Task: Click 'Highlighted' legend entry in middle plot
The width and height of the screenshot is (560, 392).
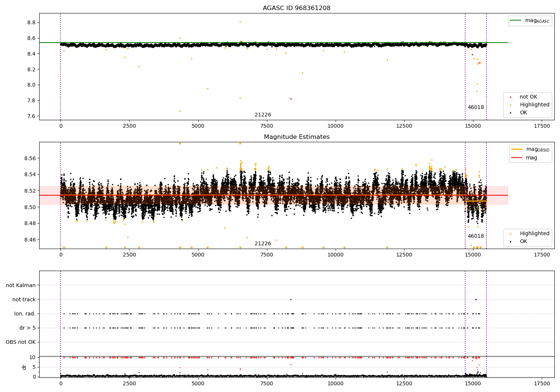Action: tap(529, 233)
